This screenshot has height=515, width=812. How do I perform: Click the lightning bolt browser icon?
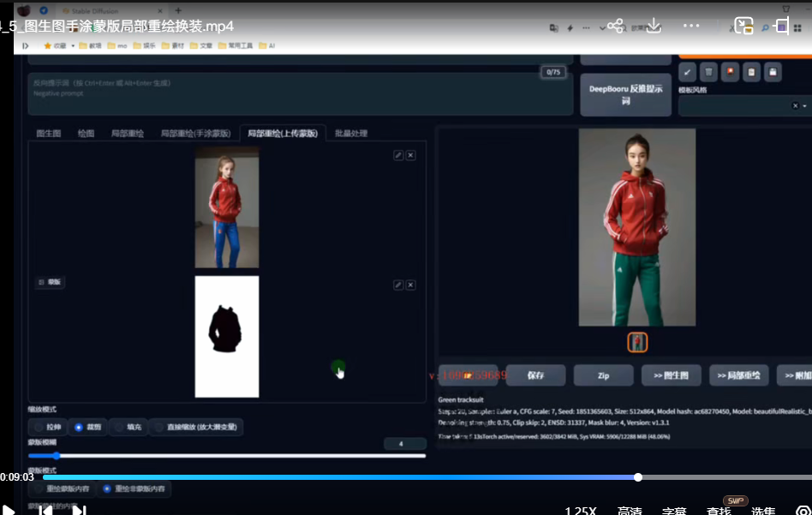[x=570, y=28]
